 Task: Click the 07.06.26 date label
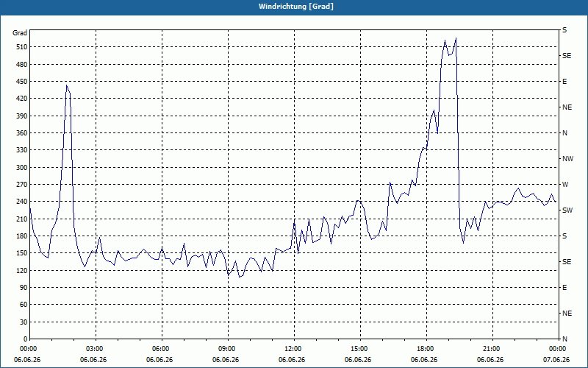coord(556,360)
